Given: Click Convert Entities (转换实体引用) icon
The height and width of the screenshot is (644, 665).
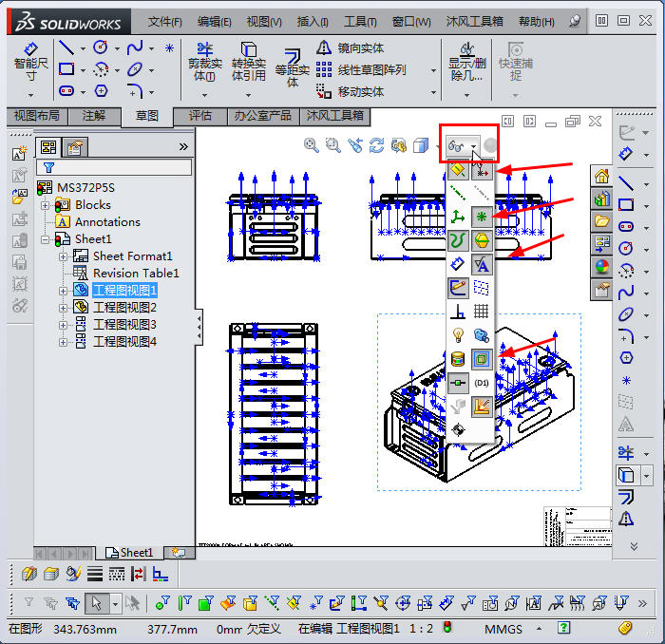Looking at the screenshot, I should [x=249, y=62].
